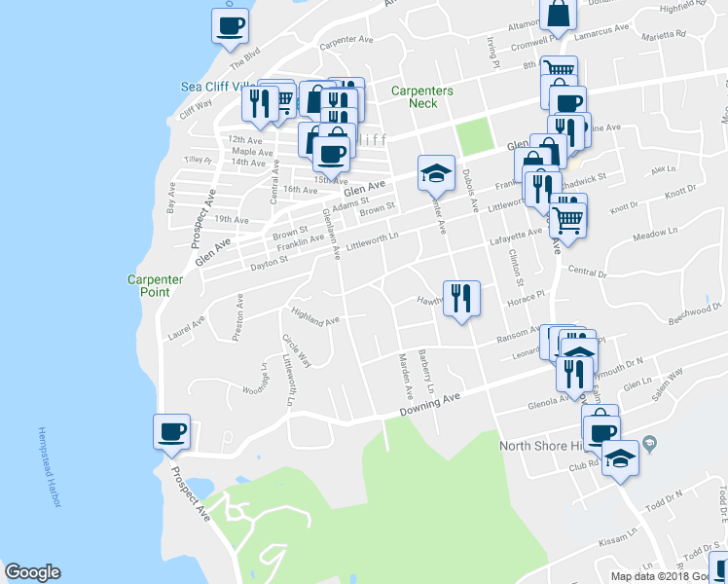The width and height of the screenshot is (728, 584).
Task: Click the Circle Way street label
Action: pyautogui.click(x=296, y=351)
